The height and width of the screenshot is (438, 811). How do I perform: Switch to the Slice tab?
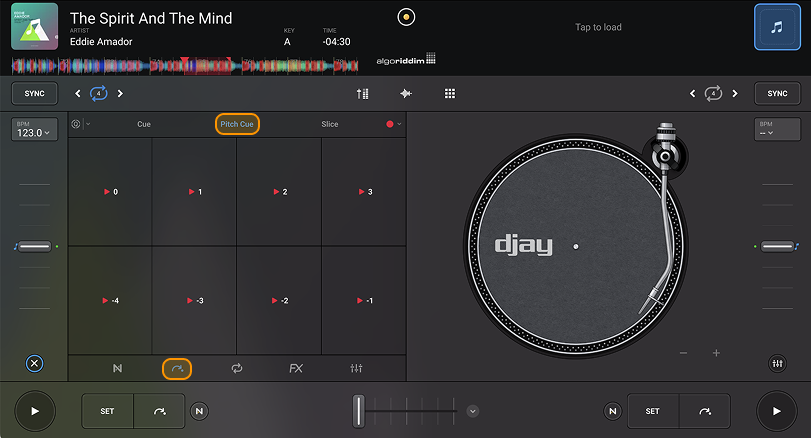(330, 125)
